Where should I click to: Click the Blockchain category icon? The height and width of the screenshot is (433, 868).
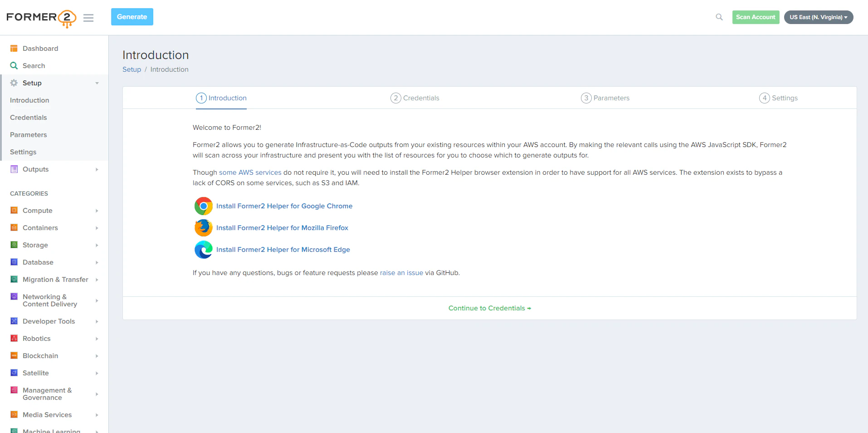pos(14,356)
